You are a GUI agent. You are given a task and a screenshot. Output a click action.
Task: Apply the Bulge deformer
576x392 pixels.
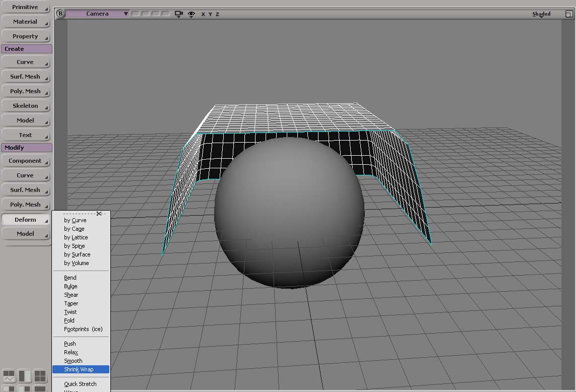81,286
